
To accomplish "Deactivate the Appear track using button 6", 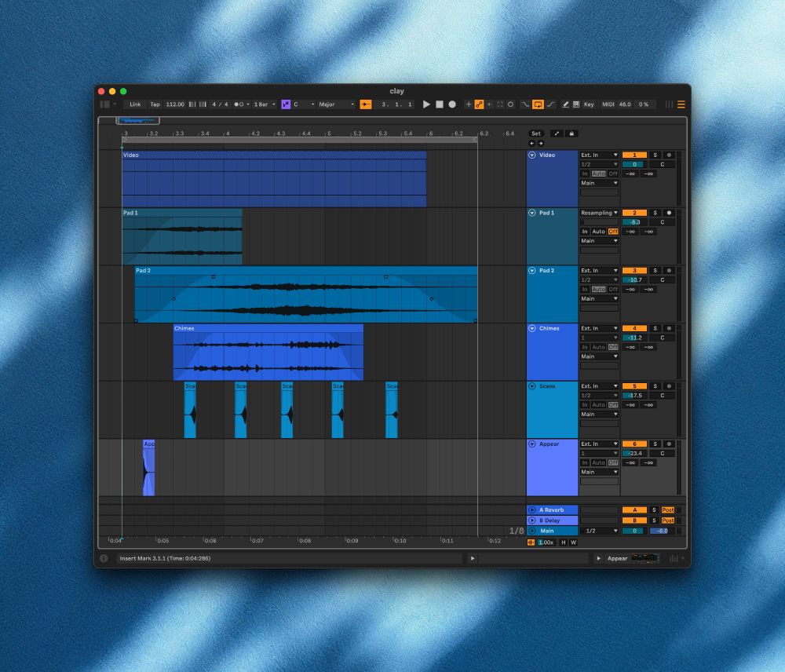I will [634, 444].
